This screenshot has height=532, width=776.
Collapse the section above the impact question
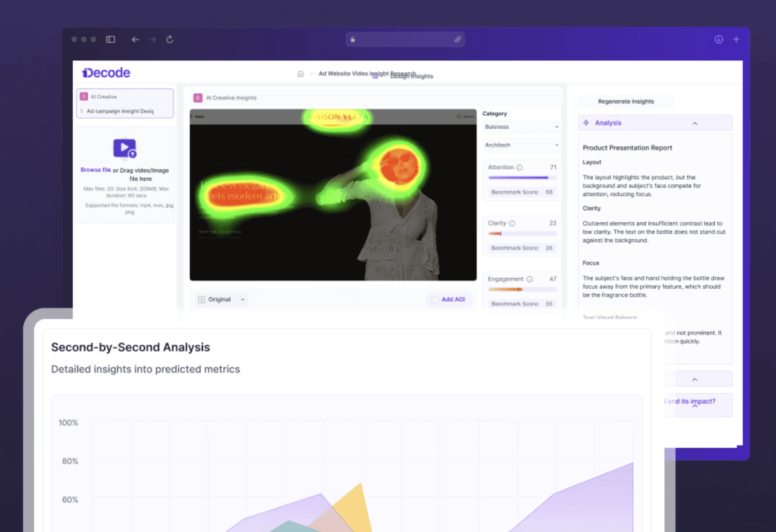click(x=695, y=379)
